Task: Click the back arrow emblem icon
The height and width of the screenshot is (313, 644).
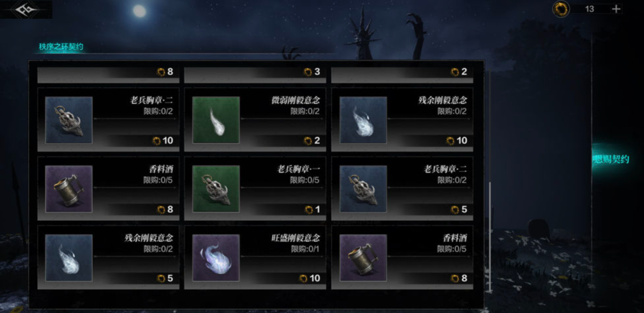Action: pyautogui.click(x=25, y=9)
